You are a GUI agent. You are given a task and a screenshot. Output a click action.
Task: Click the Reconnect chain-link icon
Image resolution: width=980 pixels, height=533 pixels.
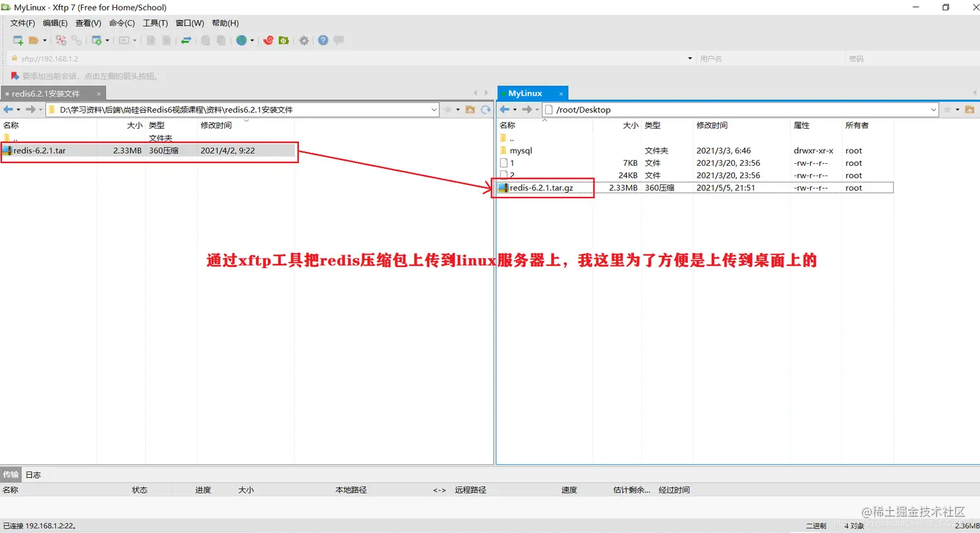click(76, 40)
